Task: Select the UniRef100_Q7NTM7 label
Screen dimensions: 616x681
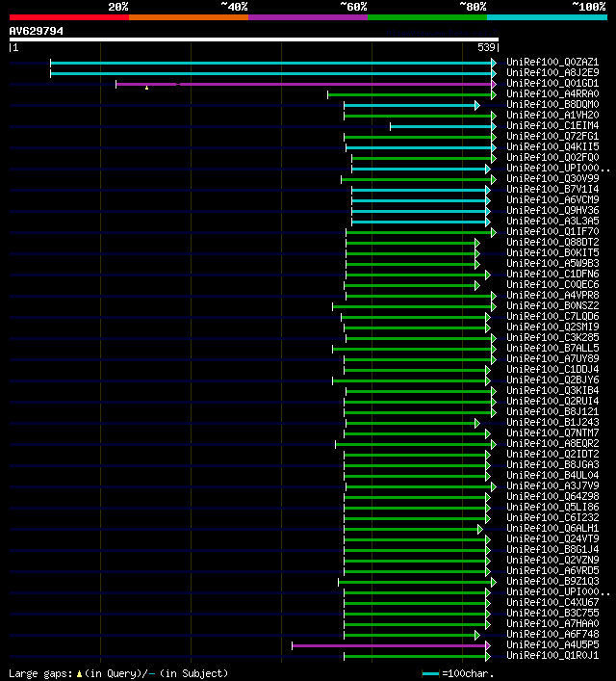Action: point(552,433)
